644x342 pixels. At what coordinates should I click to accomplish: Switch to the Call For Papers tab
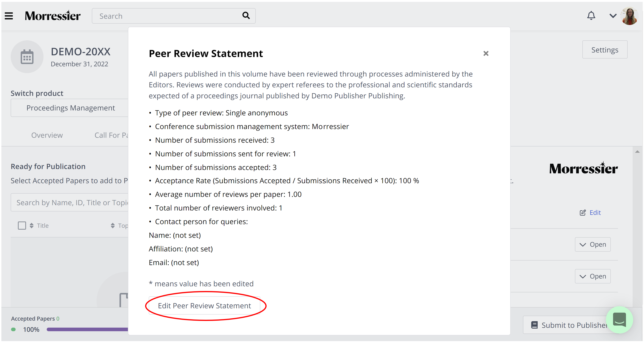(111, 135)
